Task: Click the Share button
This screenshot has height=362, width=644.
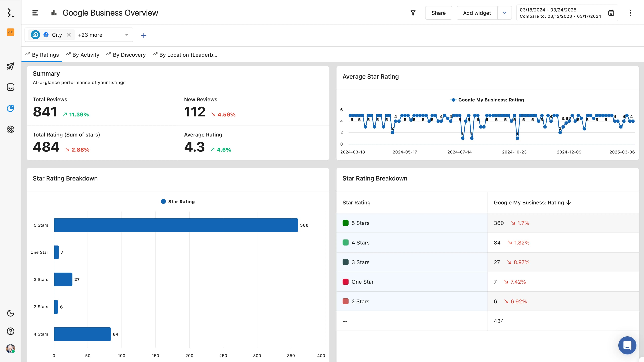Action: (x=439, y=13)
